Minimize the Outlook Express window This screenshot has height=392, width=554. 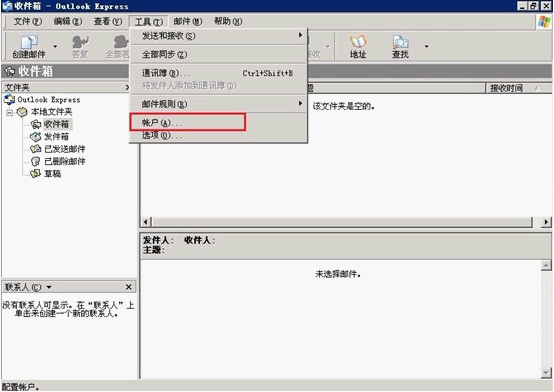click(523, 6)
